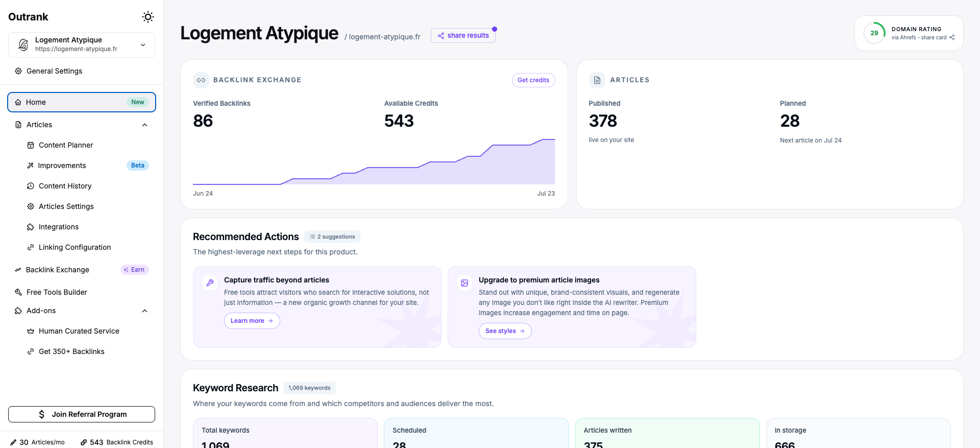Toggle the light/dark theme sun icon
This screenshot has height=448, width=980.
point(148,17)
